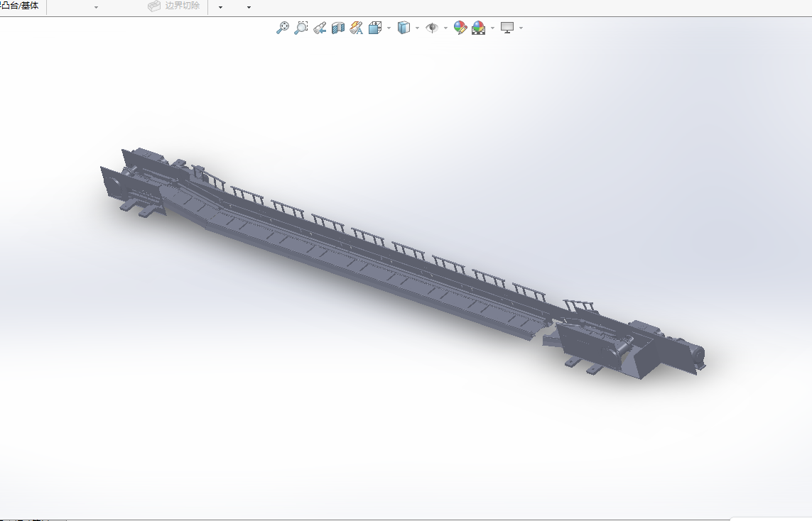Click Apply Scene icon
This screenshot has height=521, width=812.
pos(479,28)
